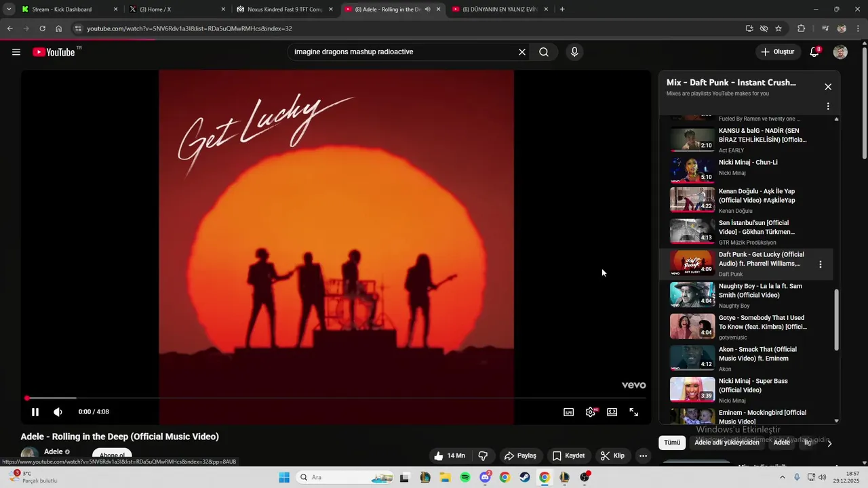Save the video with Kaydet

(568, 455)
